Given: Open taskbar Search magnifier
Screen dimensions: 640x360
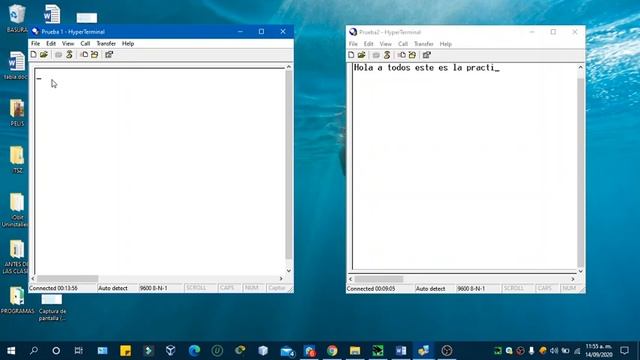Looking at the screenshot, I should [34, 351].
